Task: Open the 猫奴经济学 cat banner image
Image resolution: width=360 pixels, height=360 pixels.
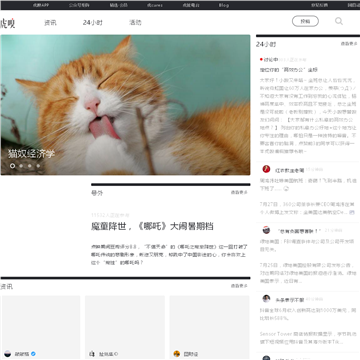Action: pos(125,105)
